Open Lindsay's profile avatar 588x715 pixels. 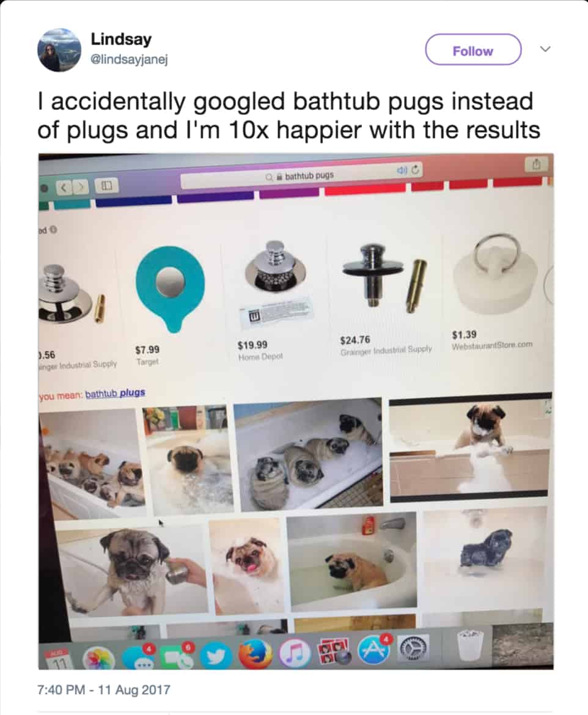[59, 50]
